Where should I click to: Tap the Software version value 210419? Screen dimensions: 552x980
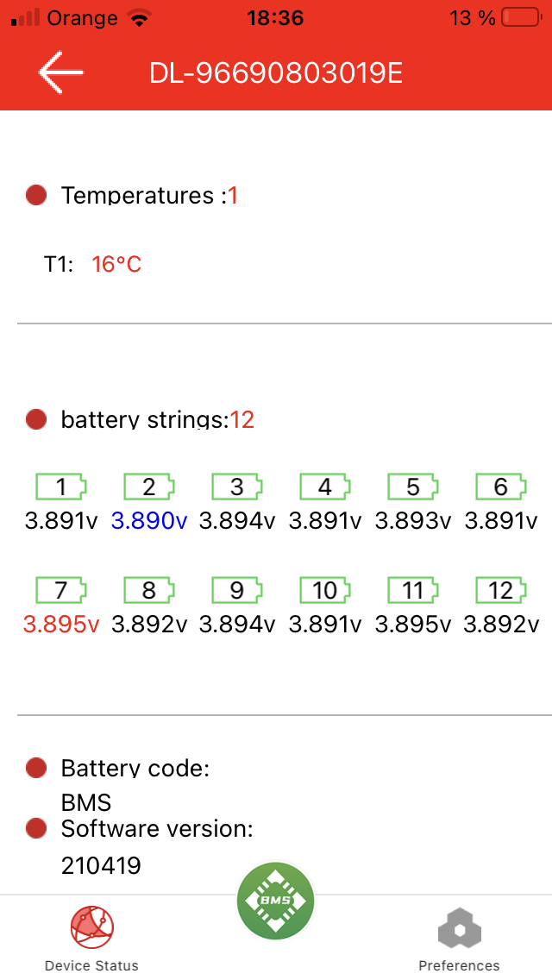coord(101,865)
